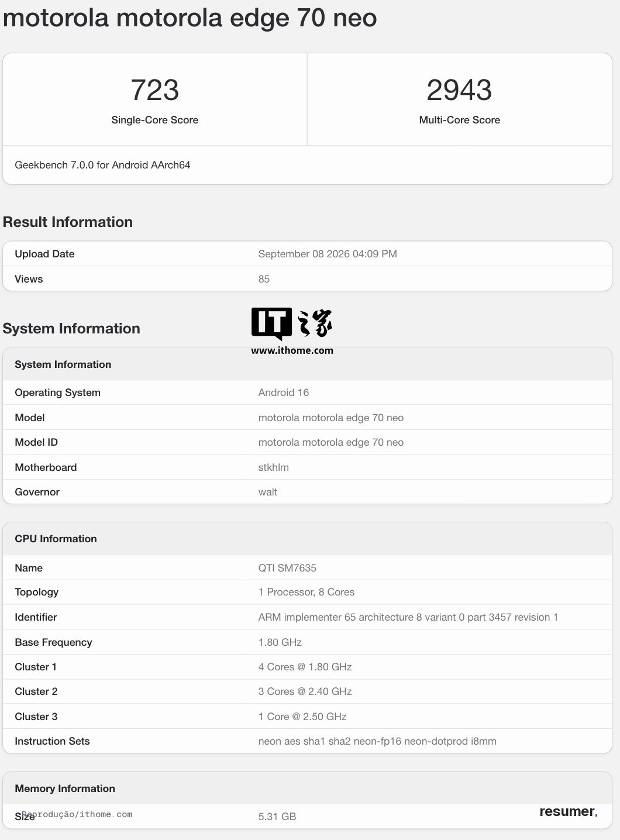Select the 'Android 16' value
The width and height of the screenshot is (620, 840).
click(x=284, y=393)
